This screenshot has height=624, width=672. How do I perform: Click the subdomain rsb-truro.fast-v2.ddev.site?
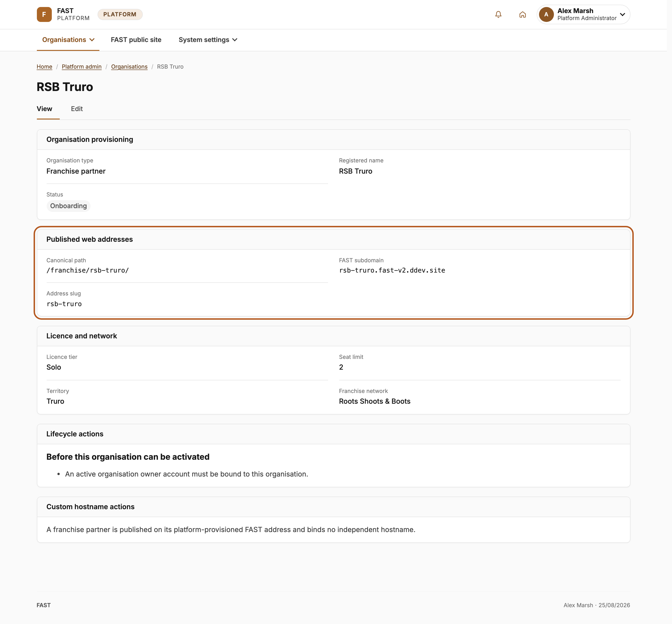[392, 270]
